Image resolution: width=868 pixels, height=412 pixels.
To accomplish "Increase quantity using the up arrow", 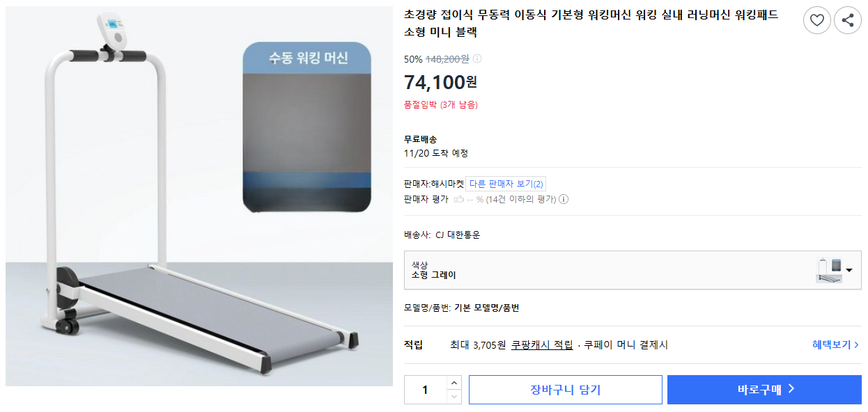I will (455, 382).
